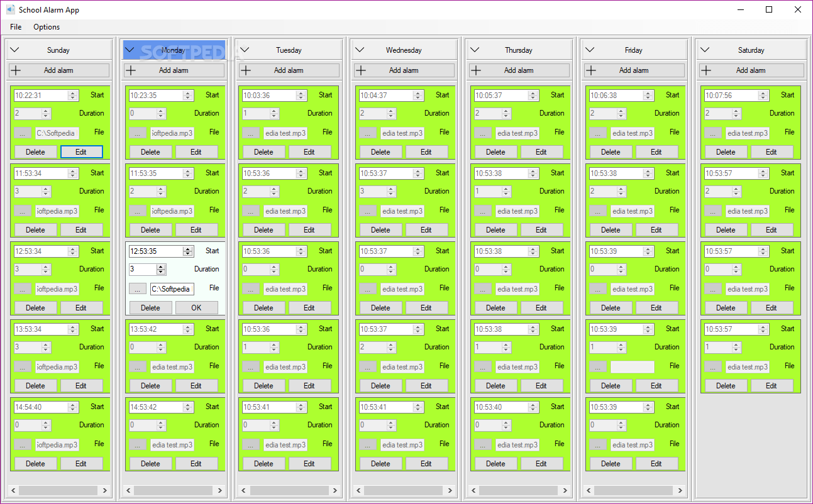Delete Sunday's first alarm

(x=35, y=151)
